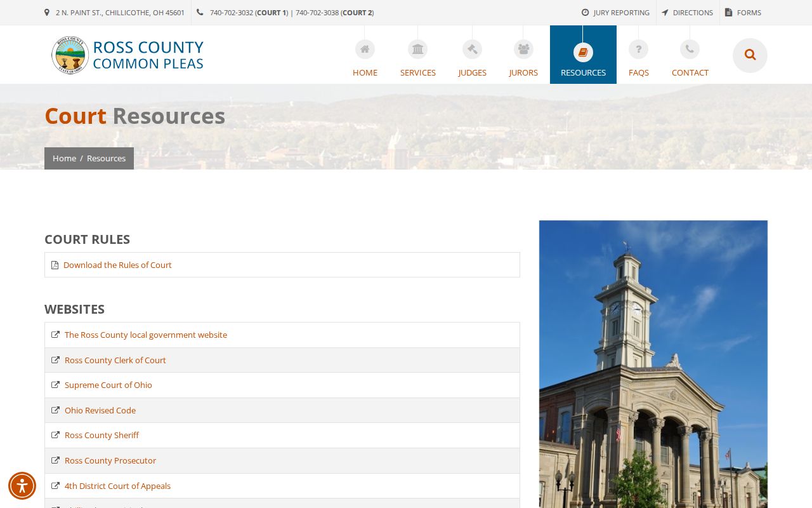This screenshot has width=812, height=508.
Task: Click the PDF icon beside Rules of Court
Action: click(x=55, y=265)
